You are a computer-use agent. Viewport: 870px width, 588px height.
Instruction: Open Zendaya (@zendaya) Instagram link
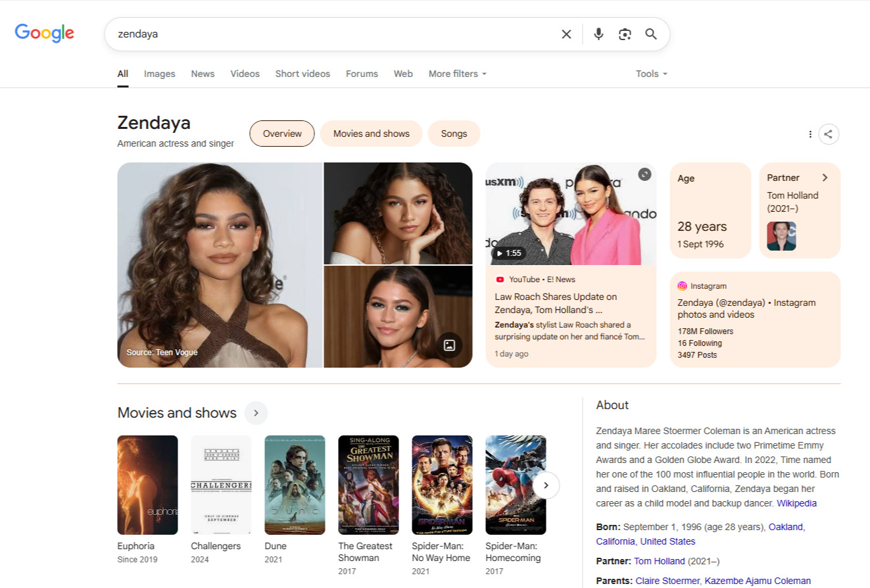click(x=746, y=308)
